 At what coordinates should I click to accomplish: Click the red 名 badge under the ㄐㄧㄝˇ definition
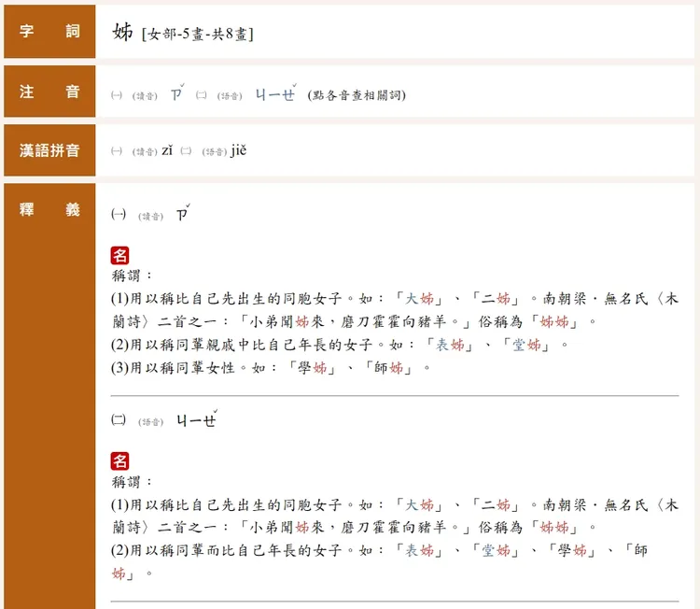120,460
